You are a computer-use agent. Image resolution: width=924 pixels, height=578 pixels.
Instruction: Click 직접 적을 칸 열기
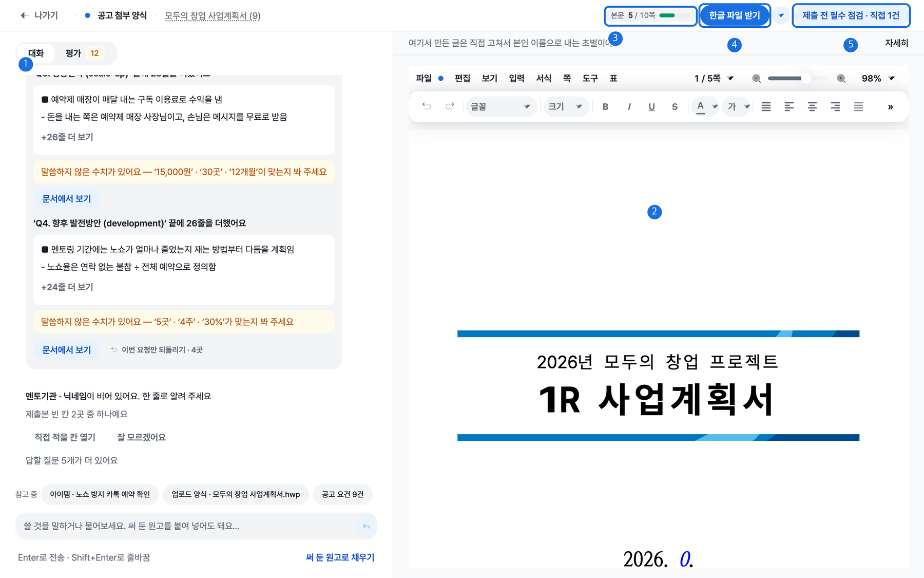click(65, 437)
